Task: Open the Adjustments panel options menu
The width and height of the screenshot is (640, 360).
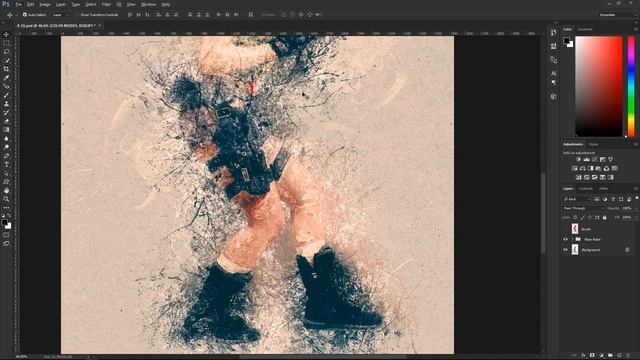Action: pyautogui.click(x=636, y=144)
